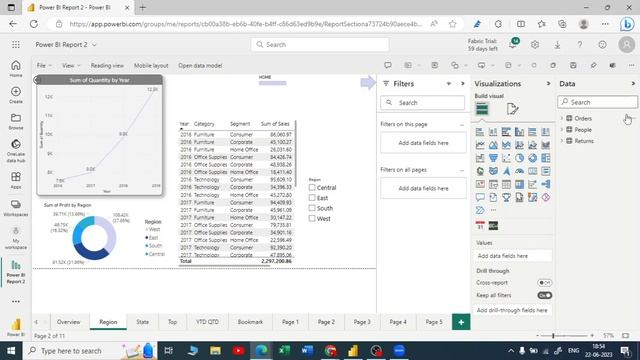This screenshot has width=640, height=360.
Task: Select the Azure map arrow visual
Action: (x=506, y=171)
